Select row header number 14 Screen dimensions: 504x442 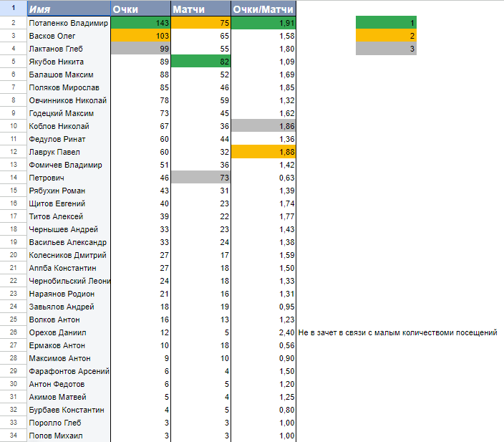point(13,178)
